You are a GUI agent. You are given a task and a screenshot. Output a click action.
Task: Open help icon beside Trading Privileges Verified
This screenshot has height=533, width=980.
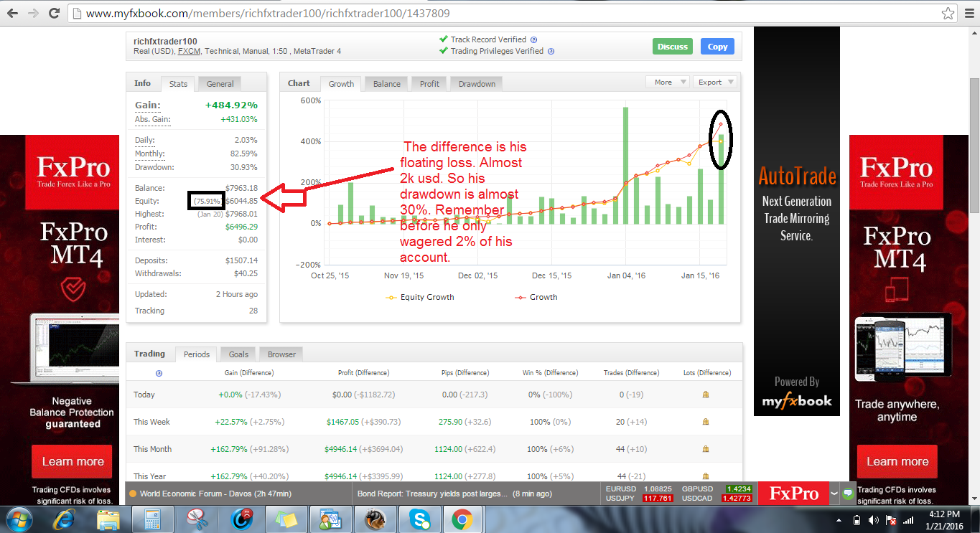tap(550, 52)
